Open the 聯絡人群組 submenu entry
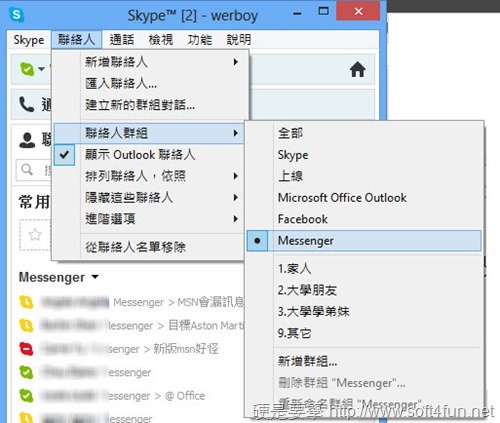The image size is (500, 423). tap(148, 133)
